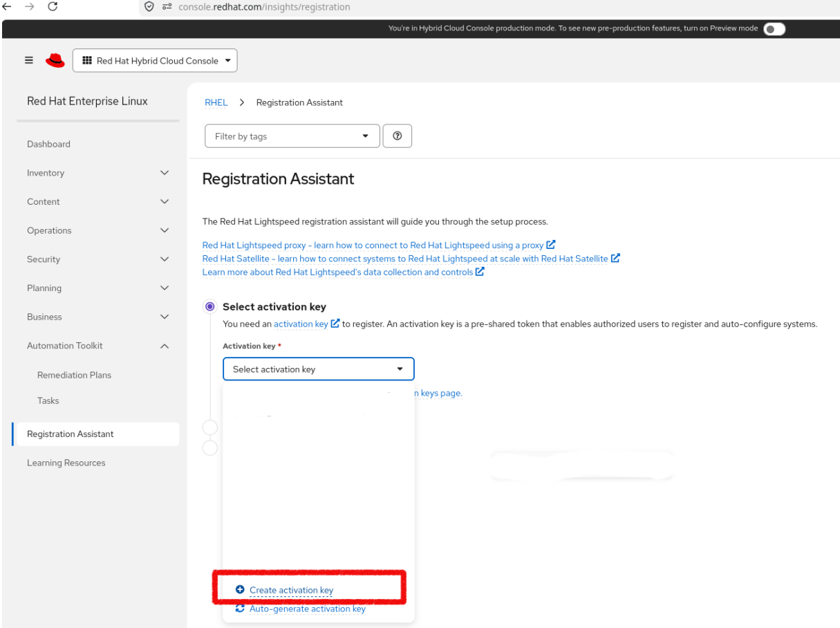Click the shield icon in address bar
Viewport: 840px width, 628px height.
[x=149, y=7]
